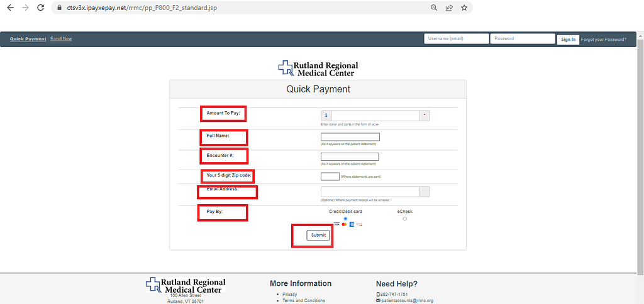
Task: Click the Full Name input
Action: coord(350,137)
